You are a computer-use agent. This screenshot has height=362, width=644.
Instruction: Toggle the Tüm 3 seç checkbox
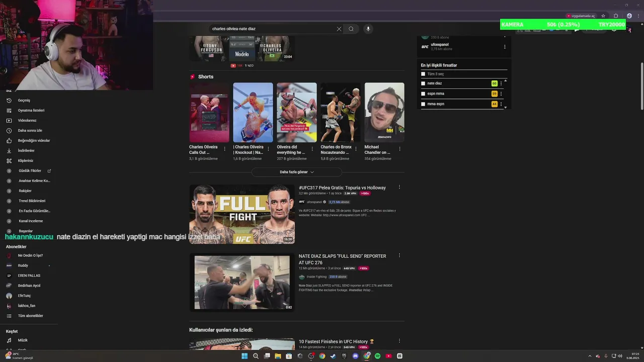click(x=423, y=74)
